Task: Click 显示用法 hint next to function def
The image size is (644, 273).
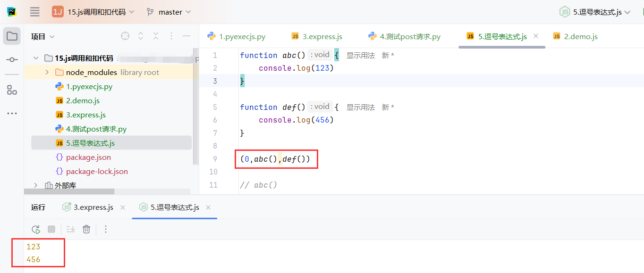Action: click(361, 107)
